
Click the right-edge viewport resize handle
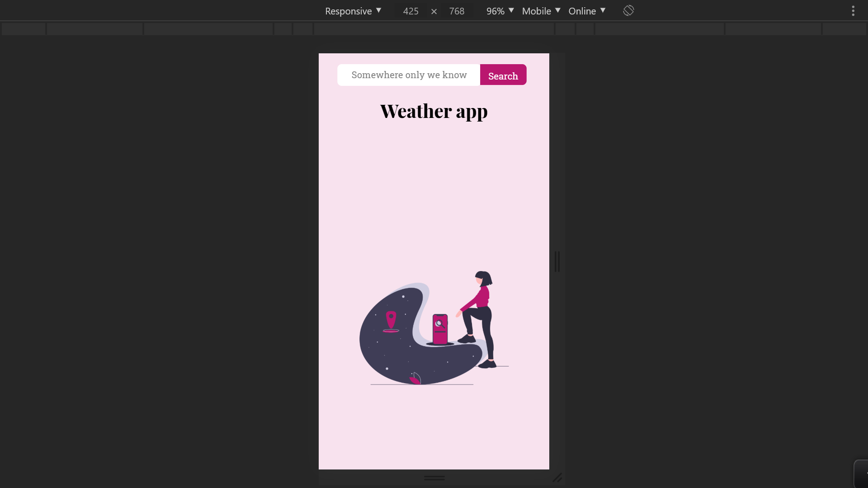[x=557, y=262]
